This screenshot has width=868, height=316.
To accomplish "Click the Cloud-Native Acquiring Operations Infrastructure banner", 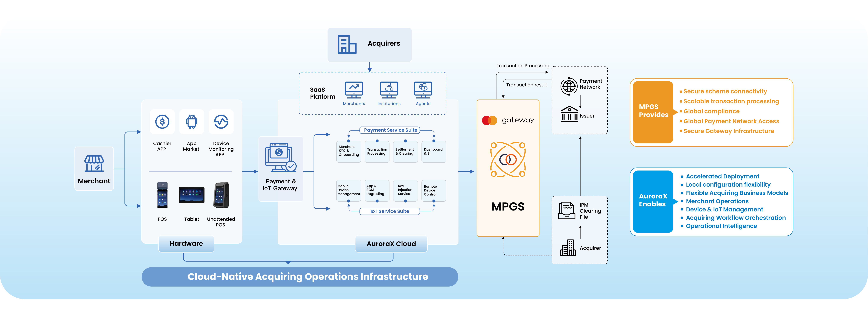I will (x=300, y=277).
